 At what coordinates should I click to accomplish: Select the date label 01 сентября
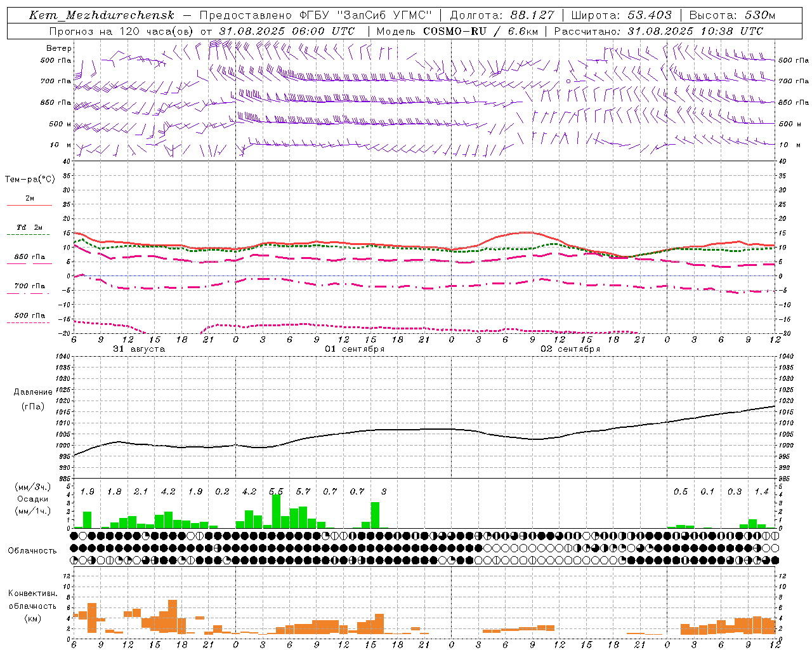tap(355, 349)
